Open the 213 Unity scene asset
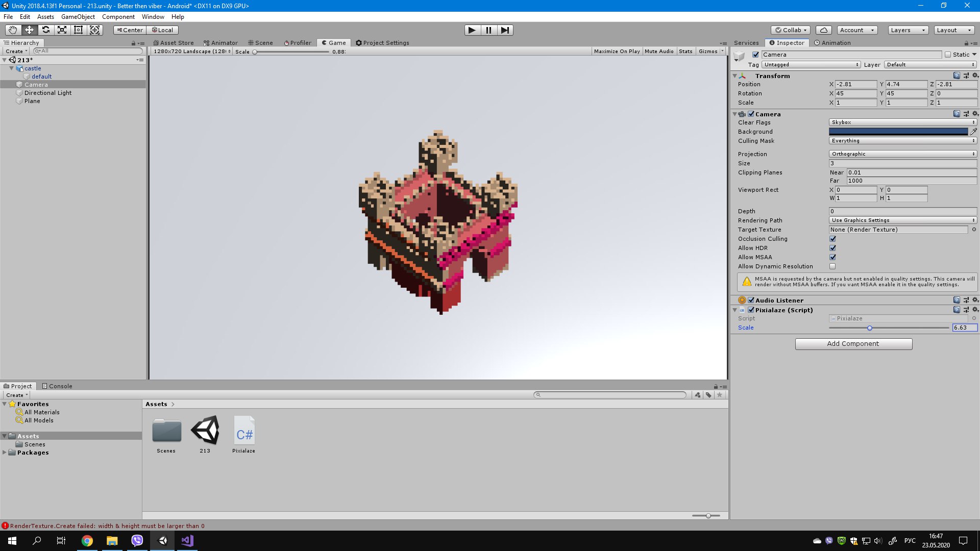The width and height of the screenshot is (980, 551). (x=205, y=434)
